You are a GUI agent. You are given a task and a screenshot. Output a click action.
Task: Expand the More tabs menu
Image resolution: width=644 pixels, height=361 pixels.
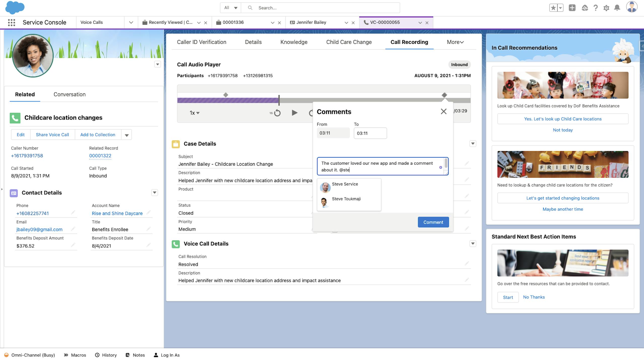[455, 42]
